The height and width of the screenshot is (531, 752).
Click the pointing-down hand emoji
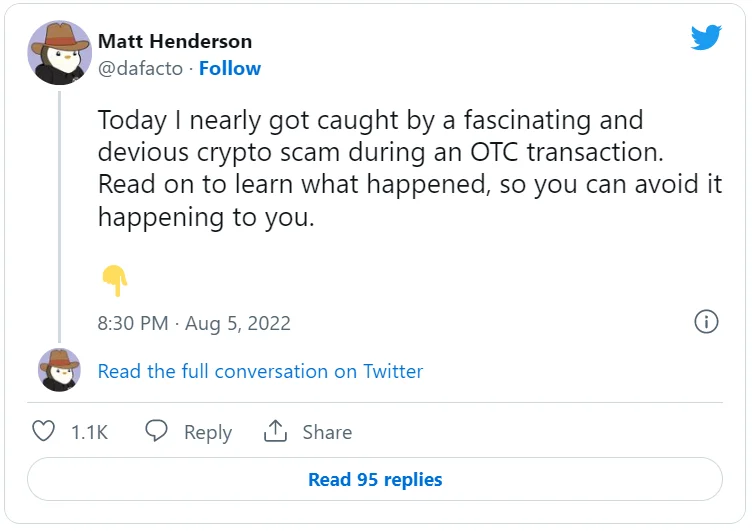115,280
